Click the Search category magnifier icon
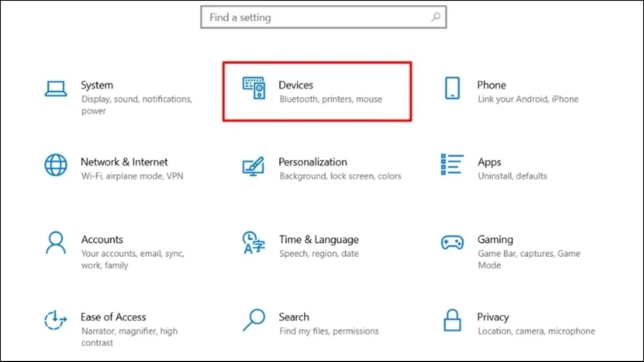 click(253, 320)
